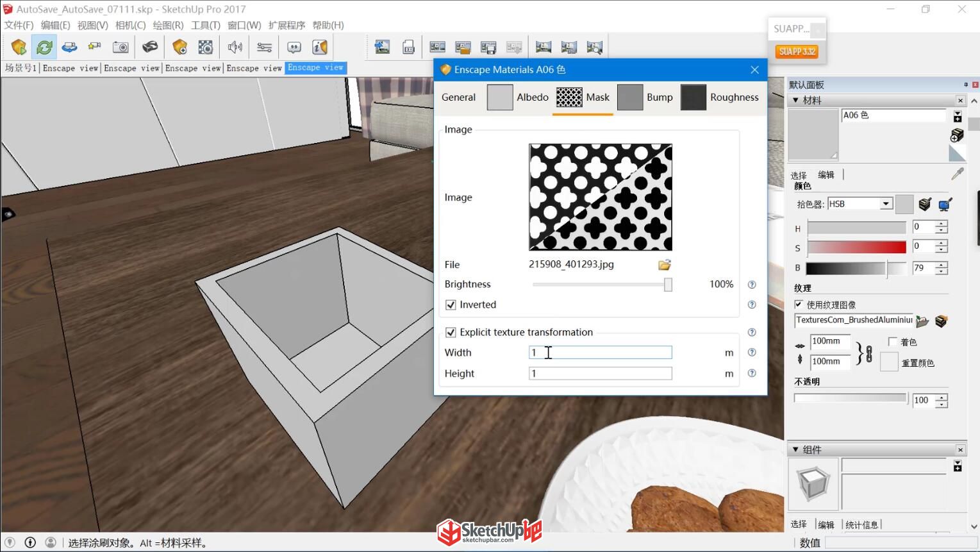Image resolution: width=980 pixels, height=552 pixels.
Task: Open the 拾色器 HSB dropdown
Action: pyautogui.click(x=886, y=204)
